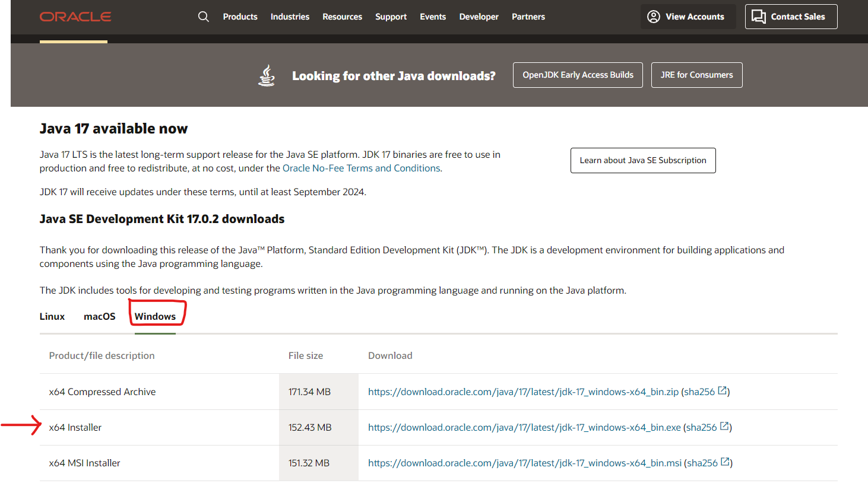Open the Industries menu
Image resolution: width=868 pixels, height=493 pixels.
[x=290, y=17]
